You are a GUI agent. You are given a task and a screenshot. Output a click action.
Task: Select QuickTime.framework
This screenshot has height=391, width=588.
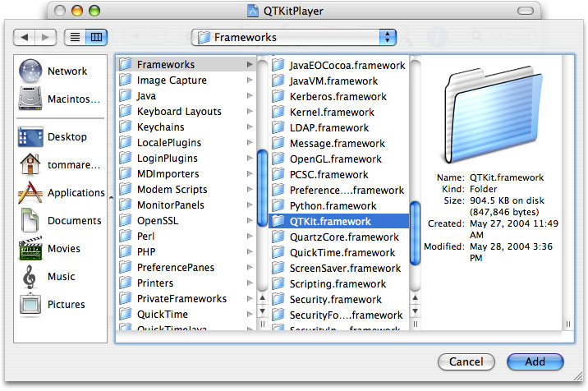(x=339, y=252)
